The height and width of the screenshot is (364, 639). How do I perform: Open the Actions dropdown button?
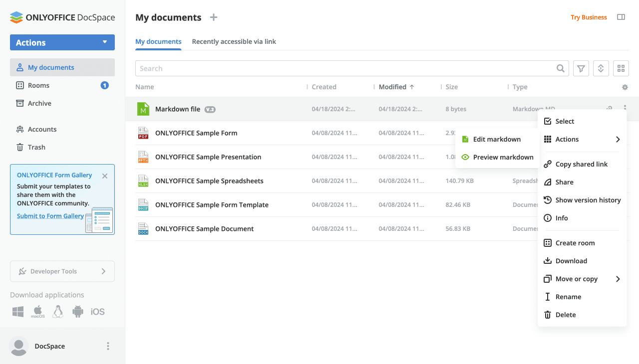[62, 42]
